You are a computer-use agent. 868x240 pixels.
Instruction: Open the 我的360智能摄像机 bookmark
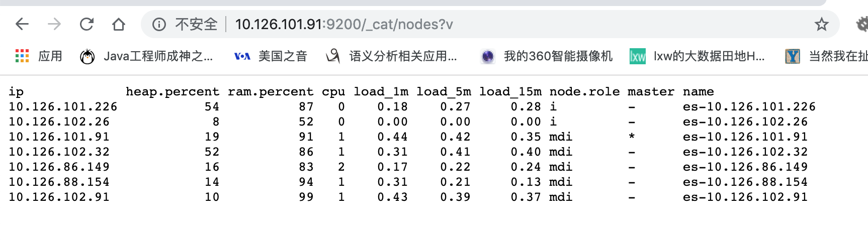point(547,56)
